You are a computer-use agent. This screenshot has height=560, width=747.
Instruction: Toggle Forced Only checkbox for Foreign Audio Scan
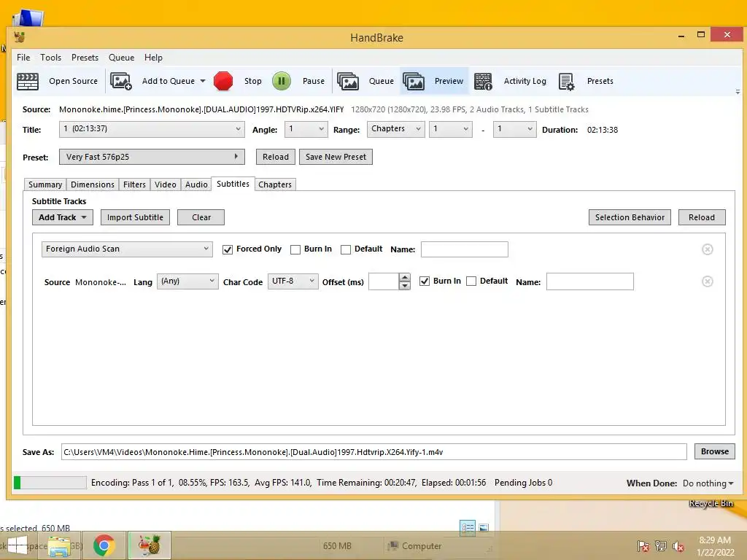coord(228,249)
